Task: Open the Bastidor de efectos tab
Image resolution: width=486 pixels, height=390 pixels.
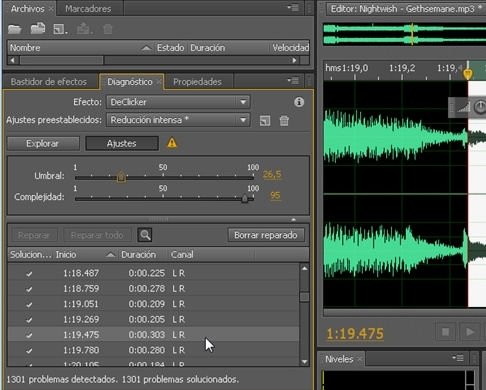Action: tap(49, 82)
